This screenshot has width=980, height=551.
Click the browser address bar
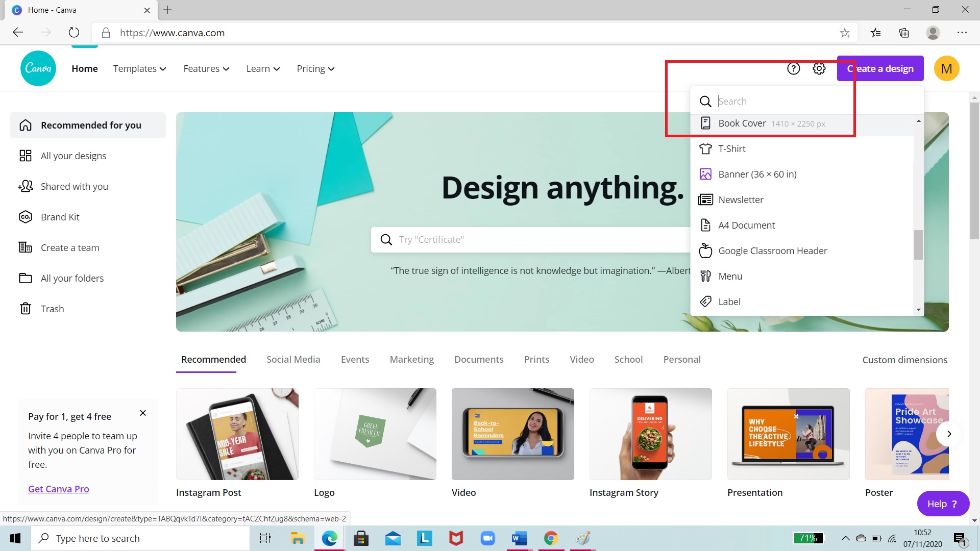pyautogui.click(x=475, y=33)
